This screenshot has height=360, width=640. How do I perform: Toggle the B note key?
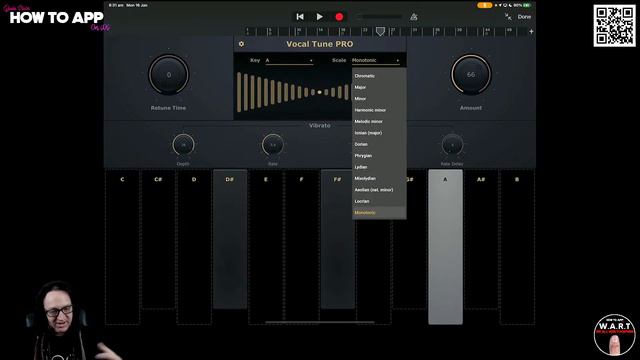coord(517,247)
